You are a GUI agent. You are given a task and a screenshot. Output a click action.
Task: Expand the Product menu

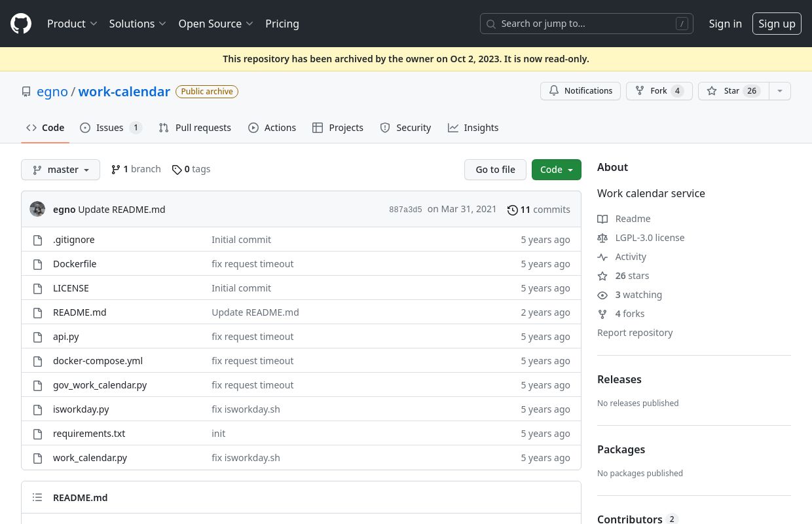click(x=72, y=24)
